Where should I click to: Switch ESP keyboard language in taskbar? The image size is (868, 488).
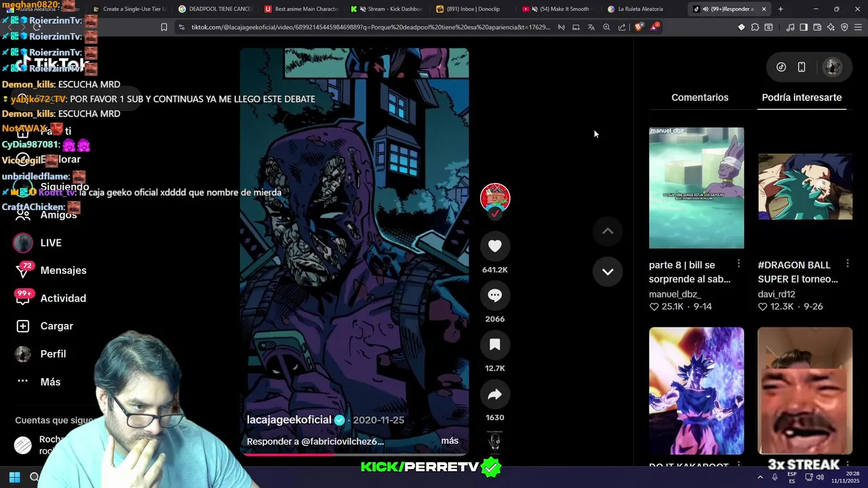792,477
